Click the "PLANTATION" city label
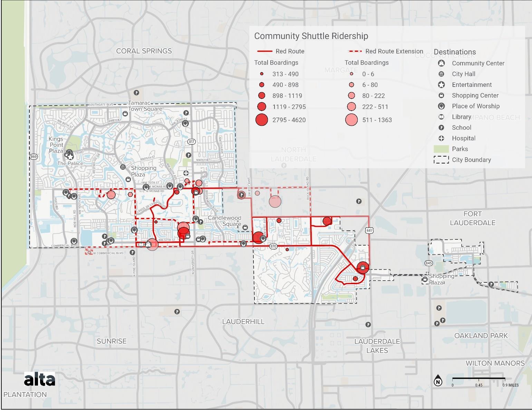 point(25,394)
